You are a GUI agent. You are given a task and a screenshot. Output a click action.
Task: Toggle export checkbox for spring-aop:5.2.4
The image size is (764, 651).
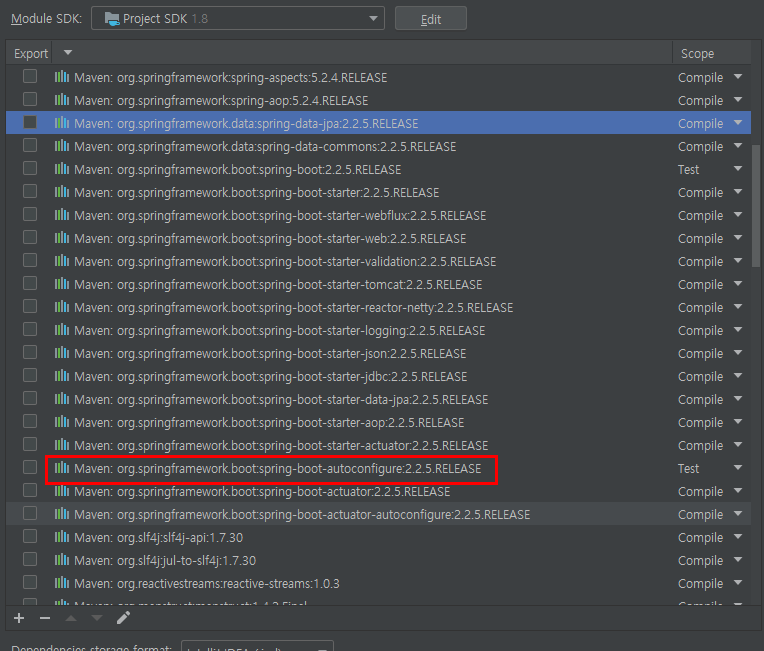(30, 99)
